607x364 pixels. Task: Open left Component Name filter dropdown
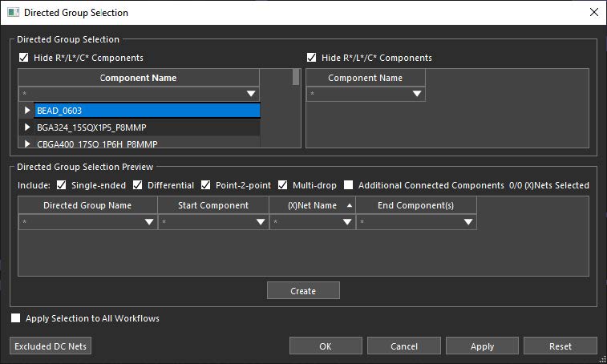(251, 94)
